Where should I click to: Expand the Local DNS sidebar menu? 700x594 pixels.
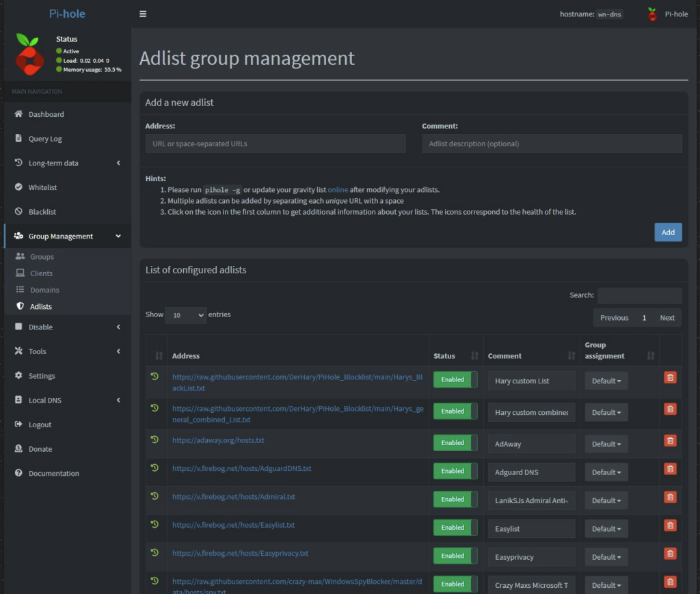[68, 400]
